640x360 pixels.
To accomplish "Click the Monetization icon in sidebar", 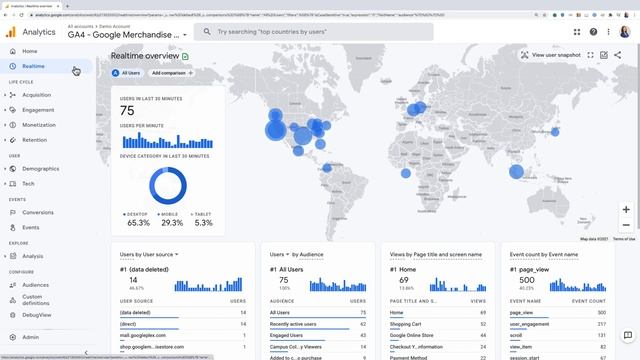I will pyautogui.click(x=13, y=125).
